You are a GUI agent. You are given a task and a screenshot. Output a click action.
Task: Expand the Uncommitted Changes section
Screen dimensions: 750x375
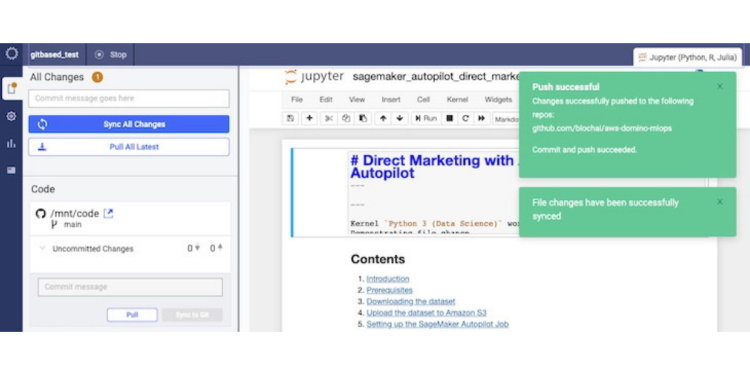[x=42, y=248]
